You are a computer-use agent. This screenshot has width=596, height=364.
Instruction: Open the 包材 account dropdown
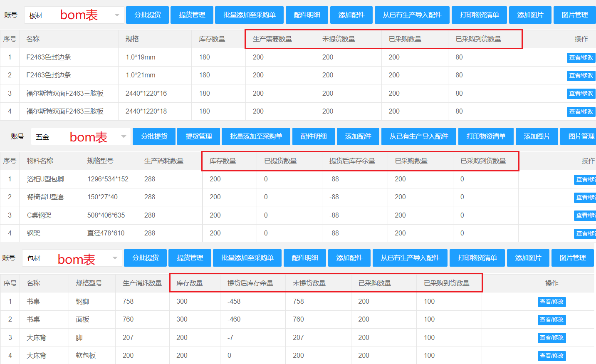(x=72, y=258)
